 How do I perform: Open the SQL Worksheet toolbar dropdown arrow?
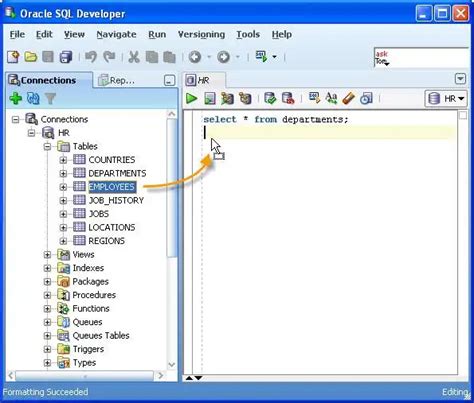[274, 57]
